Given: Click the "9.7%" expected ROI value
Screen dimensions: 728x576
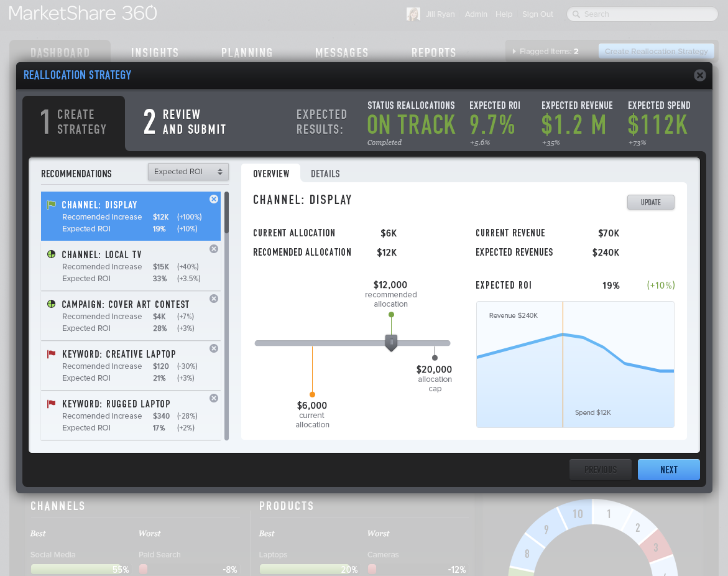Looking at the screenshot, I should click(x=492, y=124).
